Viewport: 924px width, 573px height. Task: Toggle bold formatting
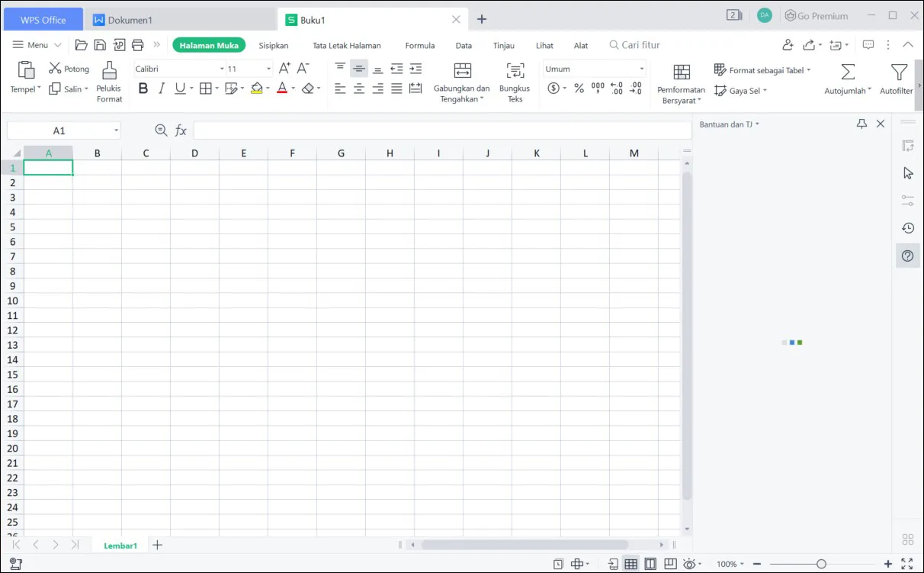(143, 88)
